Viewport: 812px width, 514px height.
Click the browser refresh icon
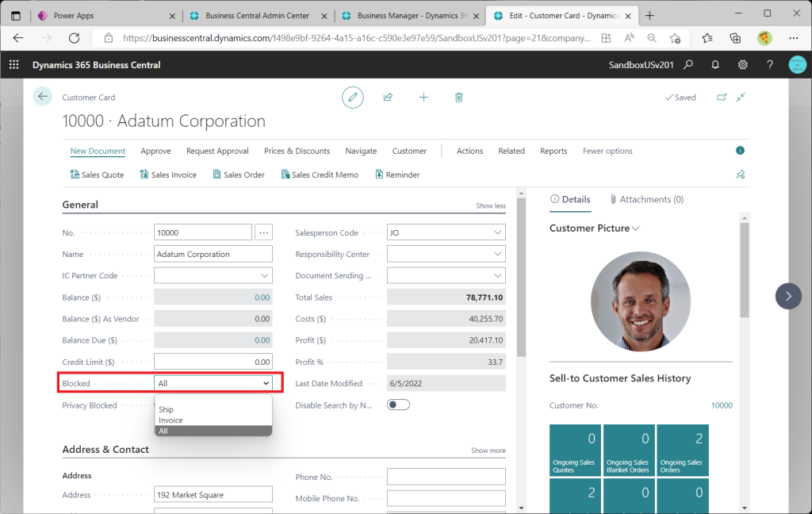click(x=74, y=38)
